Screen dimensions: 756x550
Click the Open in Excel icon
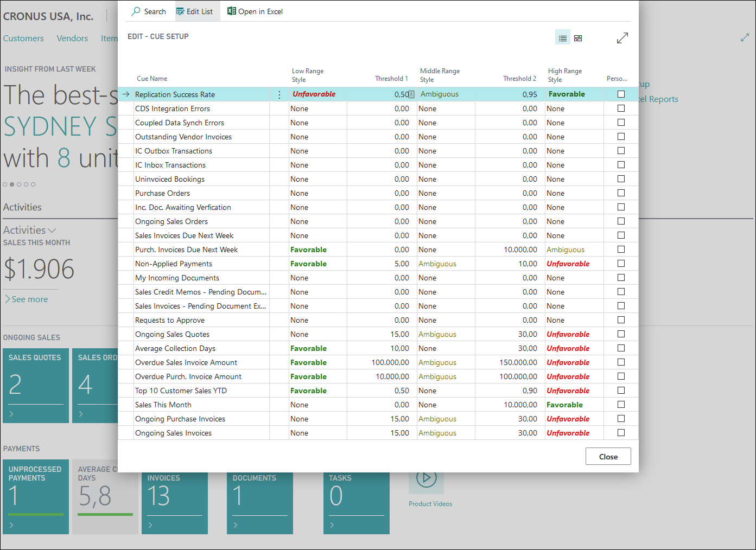(x=231, y=11)
